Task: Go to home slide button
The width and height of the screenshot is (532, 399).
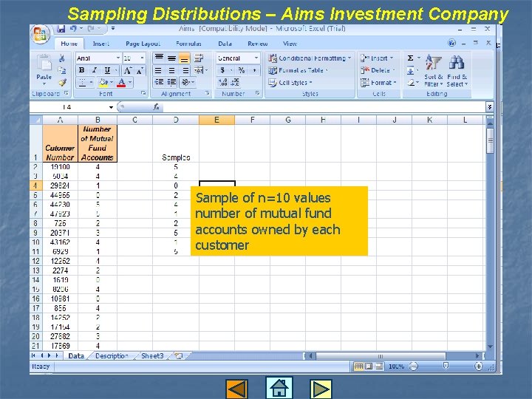Action: 279,387
